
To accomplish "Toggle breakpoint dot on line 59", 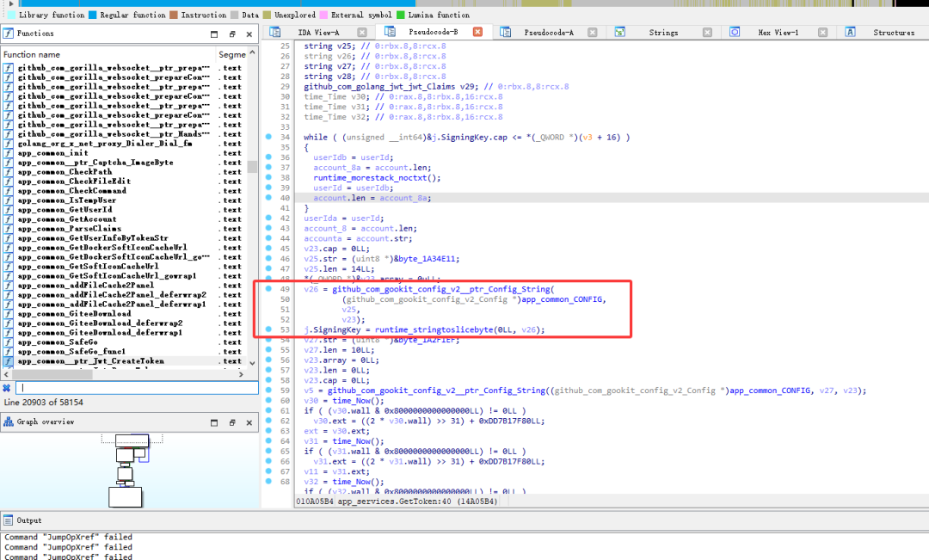I will point(268,390).
